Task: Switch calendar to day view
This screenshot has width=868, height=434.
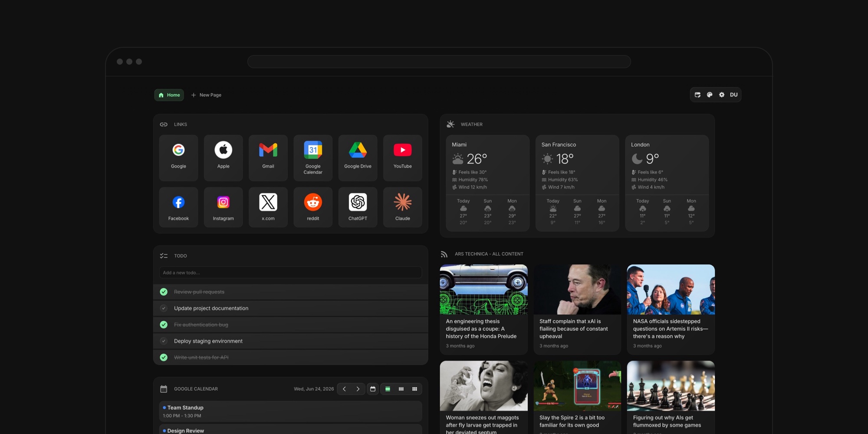Action: point(388,389)
